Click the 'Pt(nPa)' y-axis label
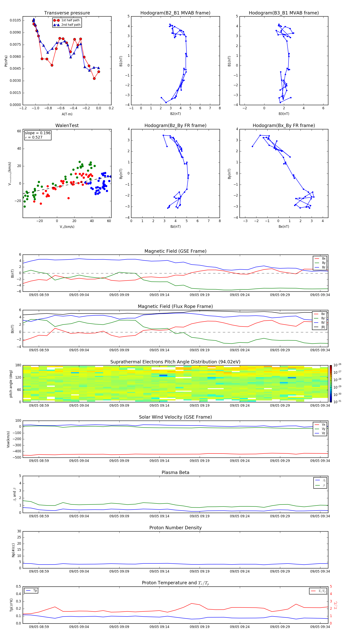Viewport: 351px width, 644px height. [x=6, y=61]
